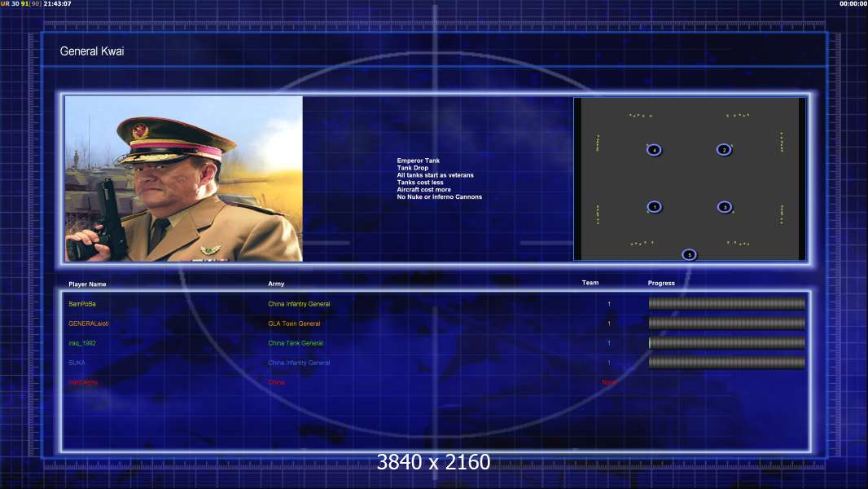Click the iraq_1992 loading progress bar

[x=727, y=343]
